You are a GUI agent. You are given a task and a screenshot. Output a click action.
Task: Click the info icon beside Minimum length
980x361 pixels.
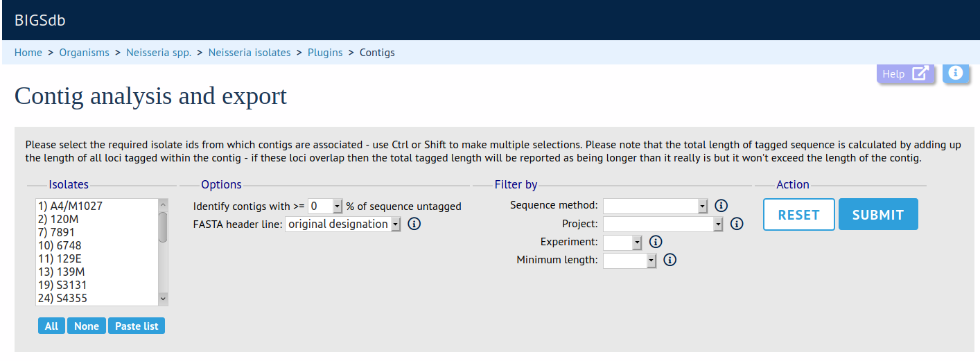coord(670,260)
